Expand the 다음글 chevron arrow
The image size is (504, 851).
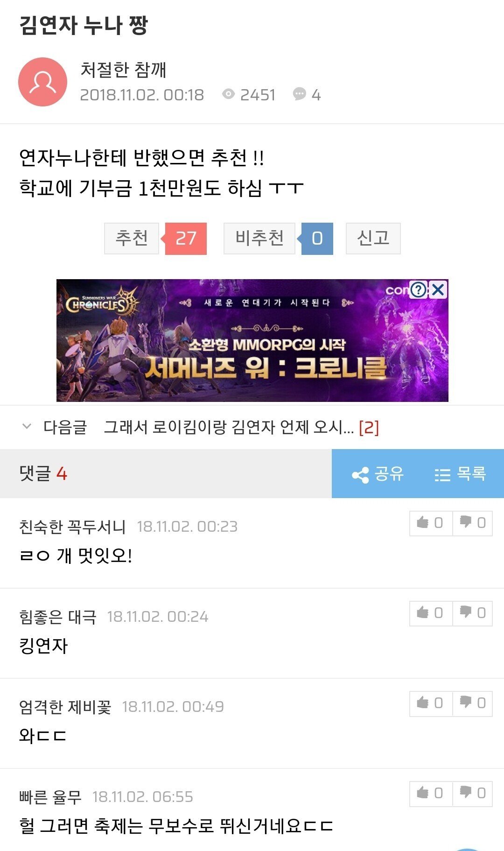[27, 426]
